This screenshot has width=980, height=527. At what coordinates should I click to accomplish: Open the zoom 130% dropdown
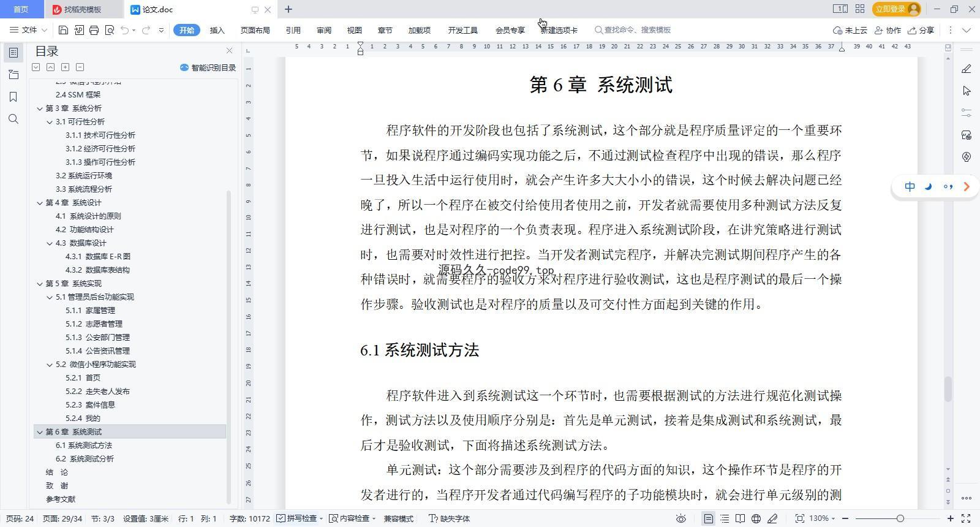(x=822, y=518)
